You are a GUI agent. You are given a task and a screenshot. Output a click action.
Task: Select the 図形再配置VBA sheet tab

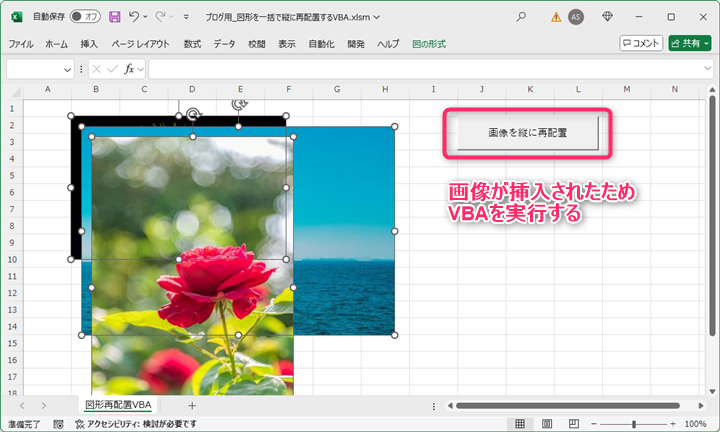pyautogui.click(x=118, y=405)
